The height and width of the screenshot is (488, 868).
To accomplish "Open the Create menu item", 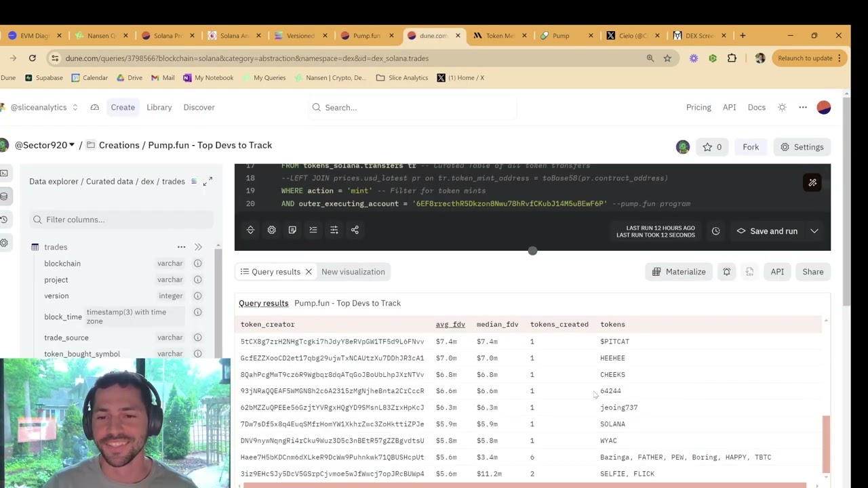I will pos(123,107).
